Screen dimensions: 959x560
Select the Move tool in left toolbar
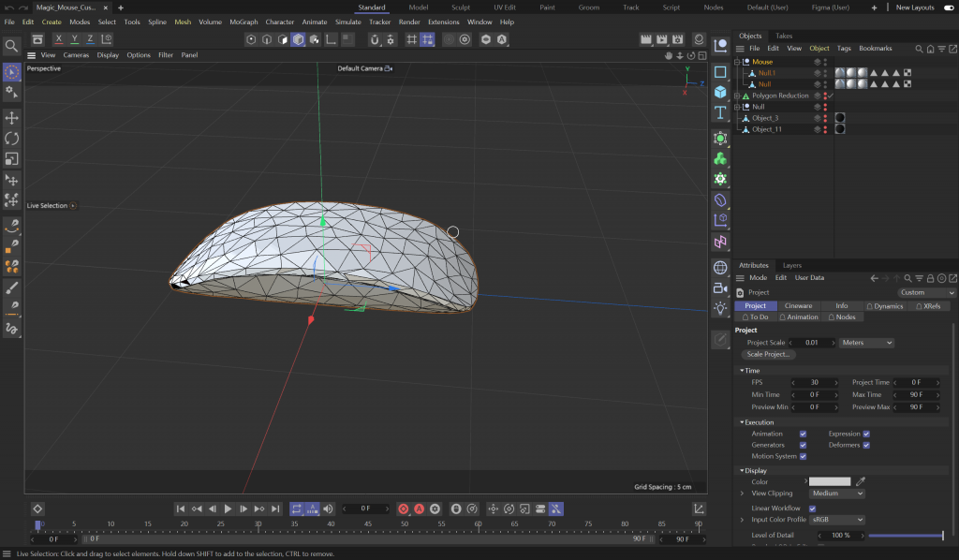click(x=11, y=117)
